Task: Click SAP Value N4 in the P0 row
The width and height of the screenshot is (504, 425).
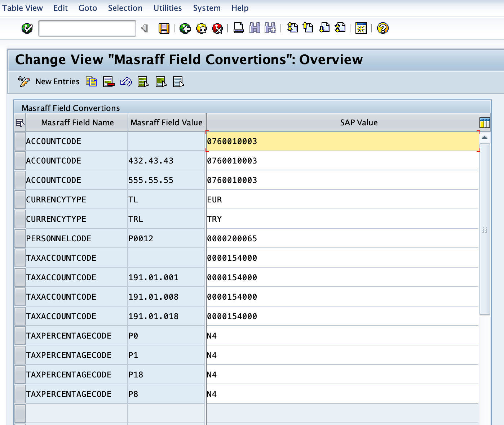Action: [342, 336]
